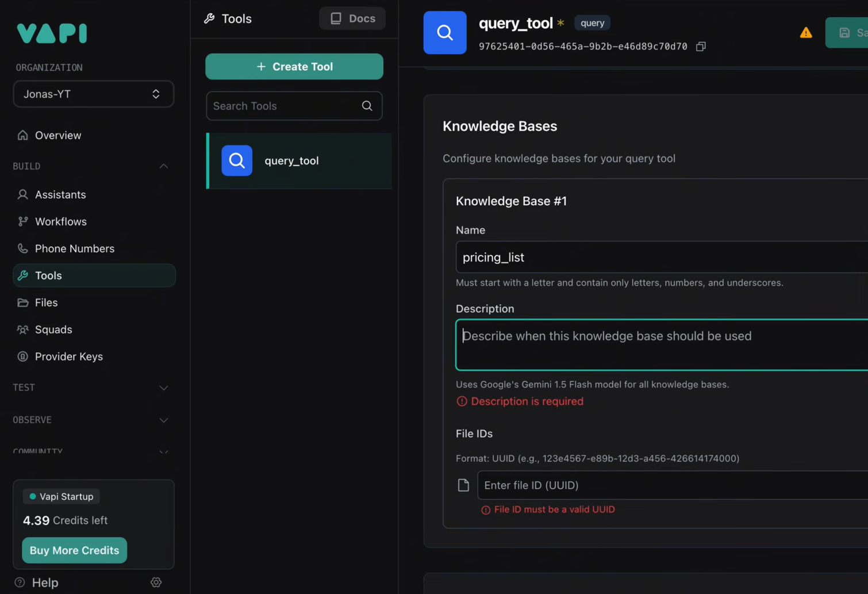The image size is (868, 594).
Task: Click the Enter file ID input
Action: (x=673, y=485)
